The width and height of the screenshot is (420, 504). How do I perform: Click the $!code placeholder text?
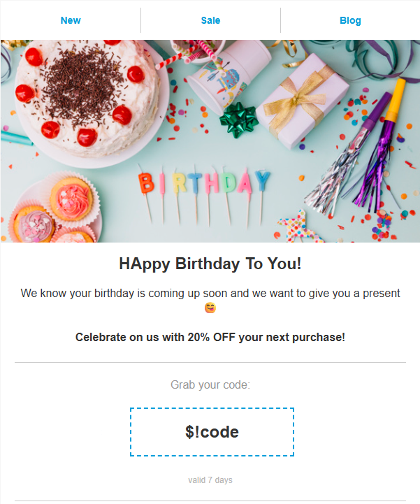pos(212,432)
